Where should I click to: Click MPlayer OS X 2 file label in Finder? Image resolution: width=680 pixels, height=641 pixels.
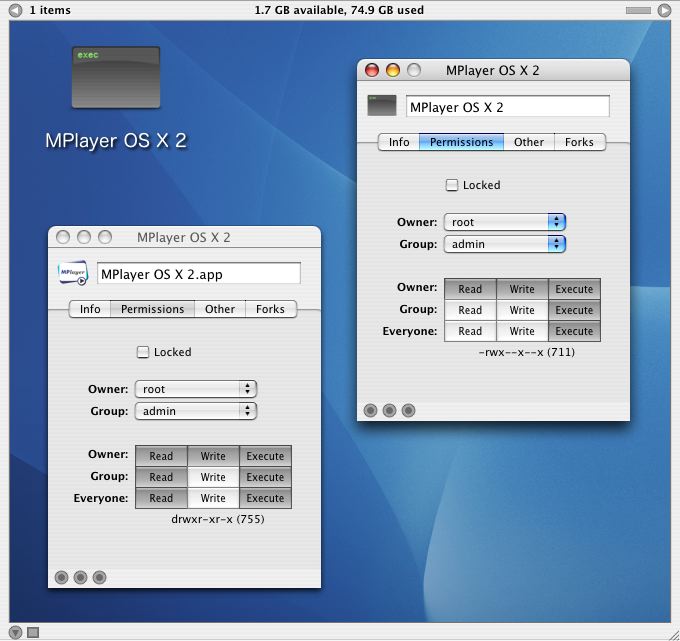point(116,141)
